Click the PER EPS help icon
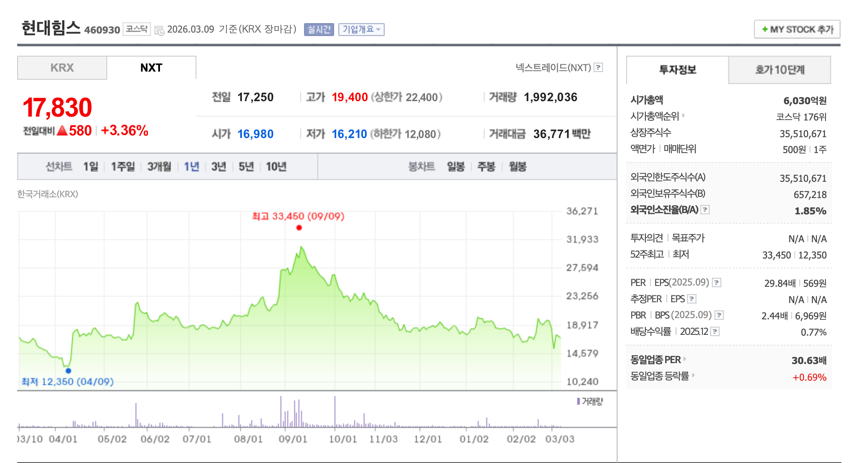 click(716, 283)
